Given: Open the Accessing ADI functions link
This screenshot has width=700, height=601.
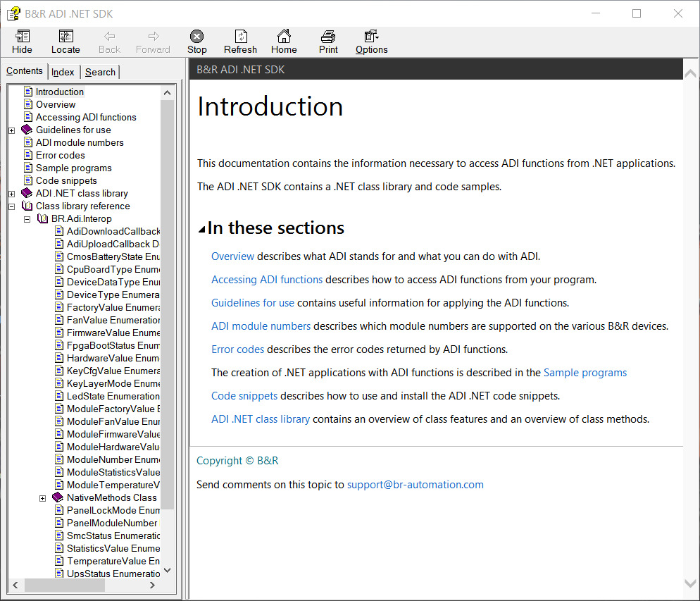Looking at the screenshot, I should click(267, 280).
